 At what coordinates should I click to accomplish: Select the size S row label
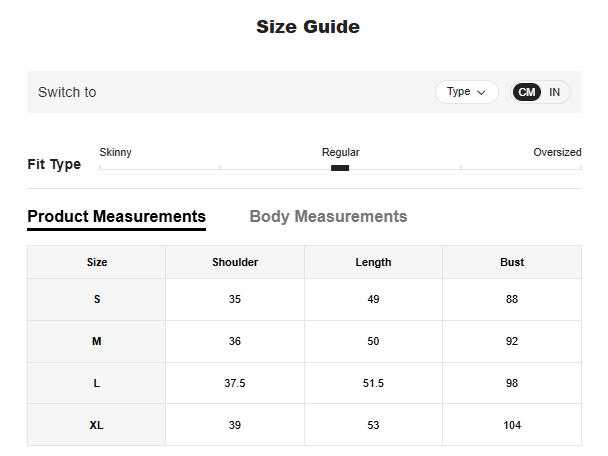click(x=97, y=299)
